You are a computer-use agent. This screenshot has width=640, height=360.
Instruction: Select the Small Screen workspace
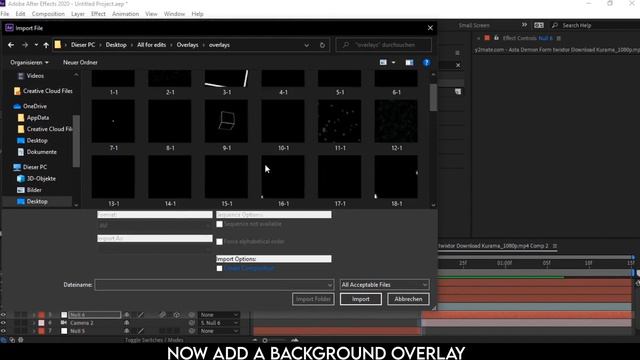(474, 25)
